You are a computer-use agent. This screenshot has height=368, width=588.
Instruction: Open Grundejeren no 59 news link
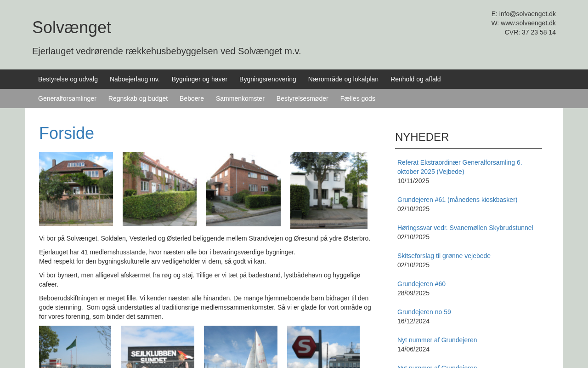tap(424, 312)
